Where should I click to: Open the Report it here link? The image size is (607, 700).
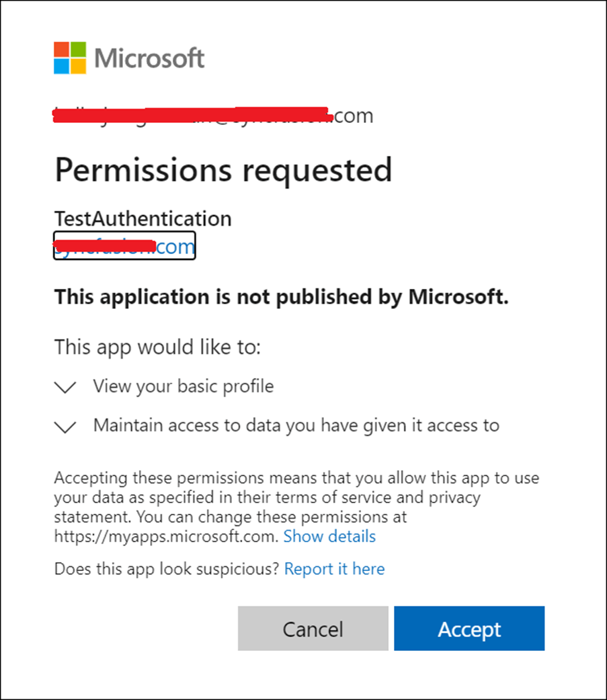tap(334, 569)
